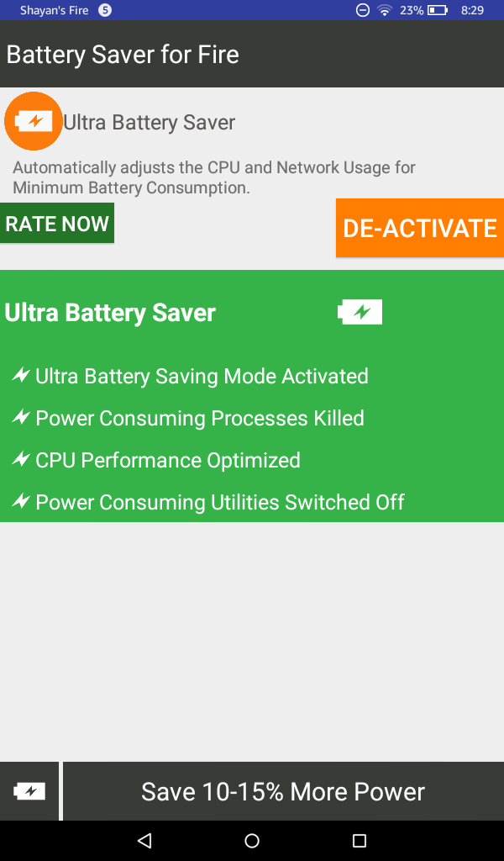Tap the do-not-disturb status icon
This screenshot has width=504, height=861.
pos(362,10)
